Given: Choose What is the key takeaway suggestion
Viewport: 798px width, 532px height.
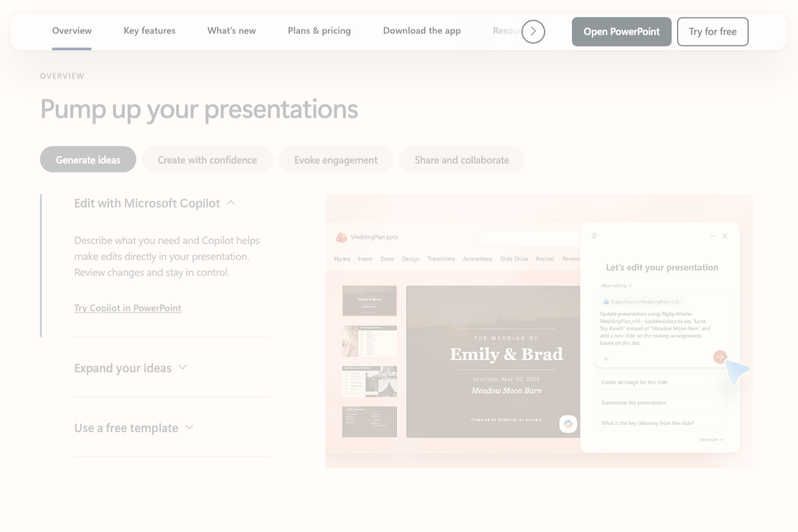Looking at the screenshot, I should click(x=662, y=423).
